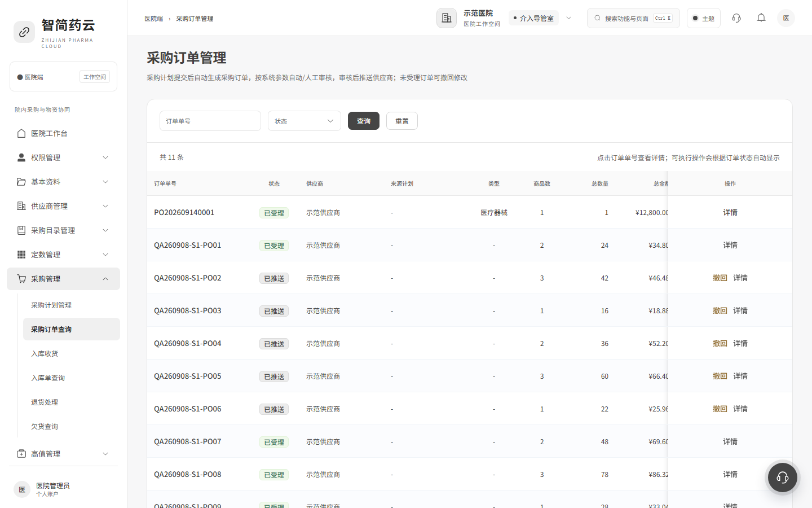Click the user avatar 医 in top bar
This screenshot has width=812, height=508.
tap(786, 18)
